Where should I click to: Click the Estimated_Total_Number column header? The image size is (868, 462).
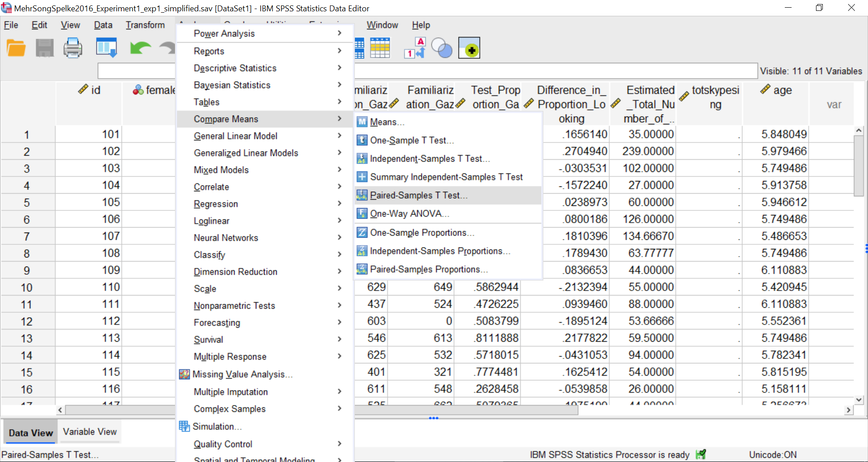tap(643, 104)
